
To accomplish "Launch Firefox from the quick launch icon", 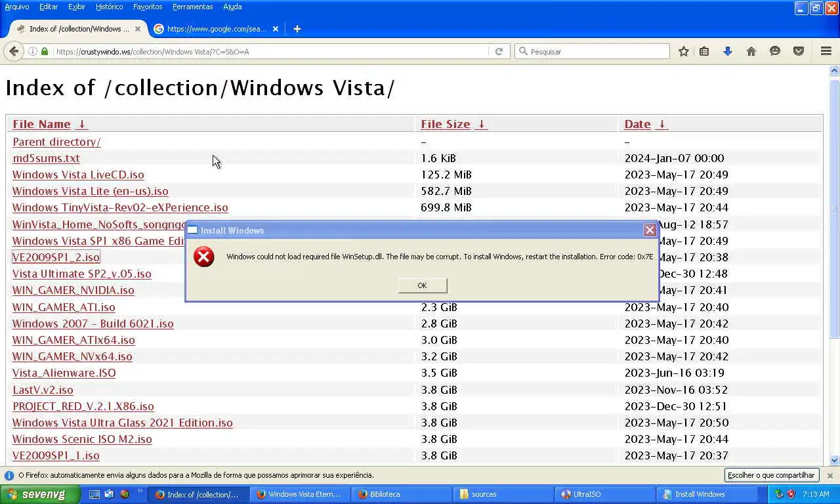I will [x=124, y=494].
